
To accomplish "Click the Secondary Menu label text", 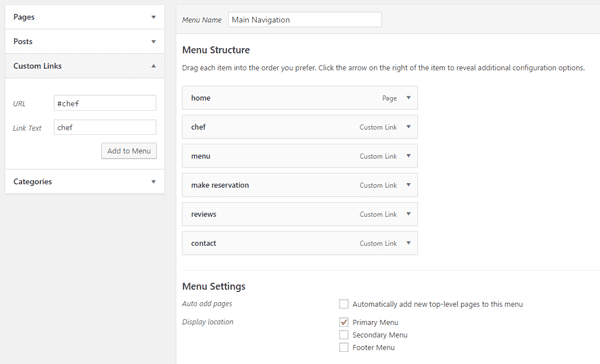I will (380, 335).
